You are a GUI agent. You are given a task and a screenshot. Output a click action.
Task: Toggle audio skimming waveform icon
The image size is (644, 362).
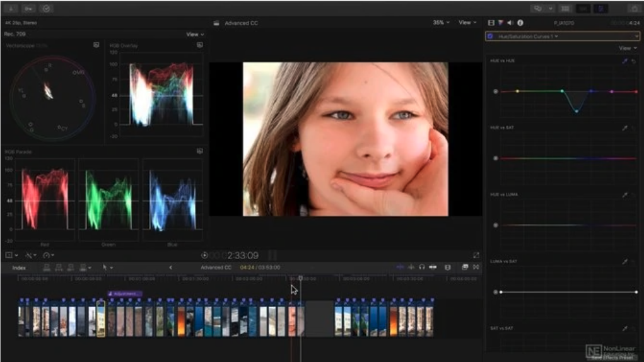[x=411, y=267]
